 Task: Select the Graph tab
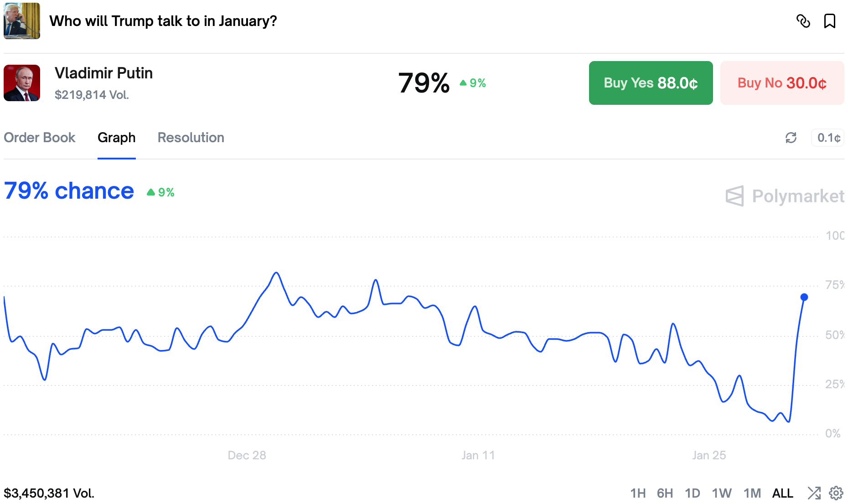[x=116, y=138]
